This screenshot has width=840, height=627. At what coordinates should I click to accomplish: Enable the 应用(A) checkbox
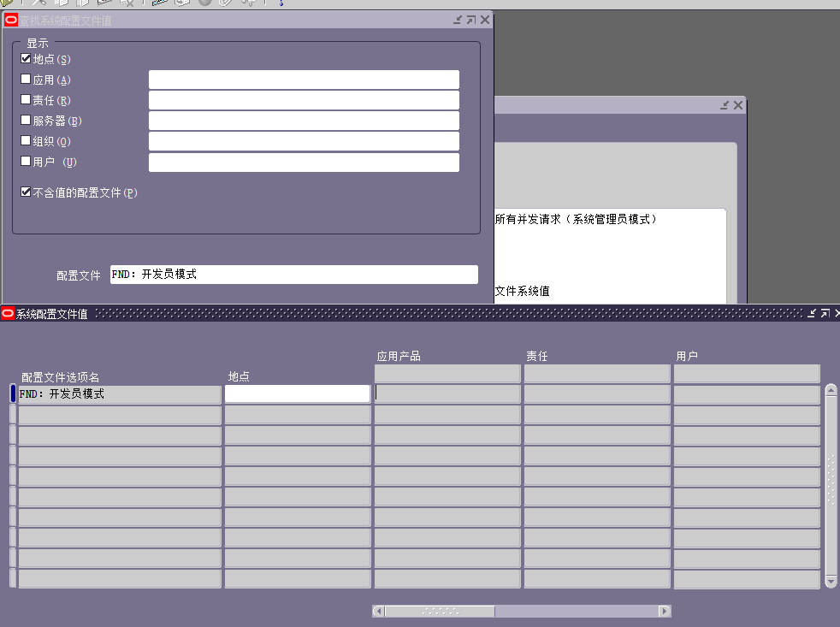click(25, 79)
